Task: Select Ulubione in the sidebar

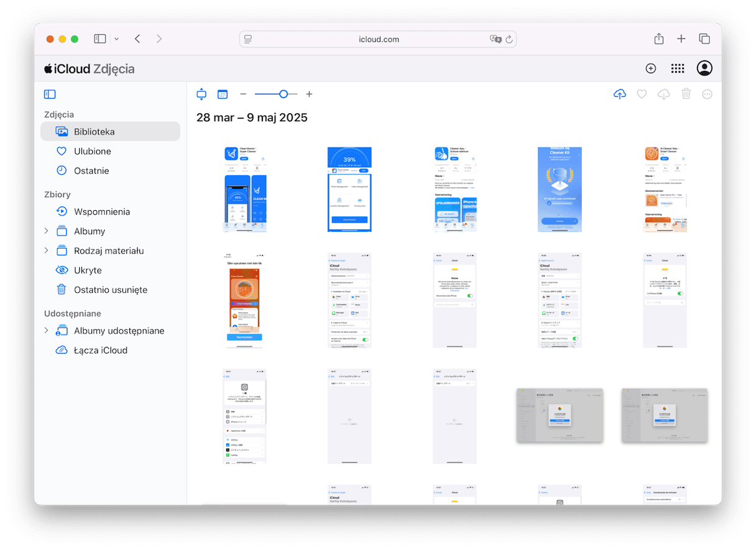Action: click(92, 151)
